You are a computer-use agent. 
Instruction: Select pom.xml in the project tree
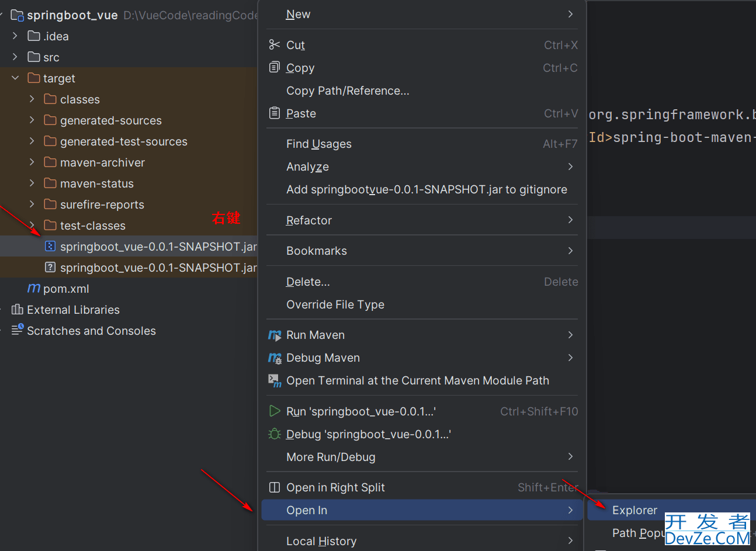pyautogui.click(x=66, y=289)
